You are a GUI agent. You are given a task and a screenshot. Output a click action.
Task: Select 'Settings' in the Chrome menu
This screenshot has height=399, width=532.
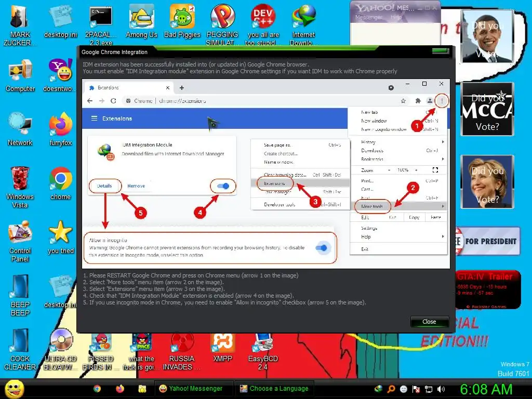tap(369, 228)
